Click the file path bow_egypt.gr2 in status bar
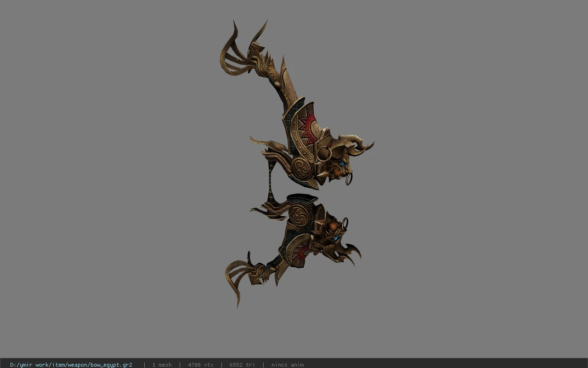 coord(71,365)
